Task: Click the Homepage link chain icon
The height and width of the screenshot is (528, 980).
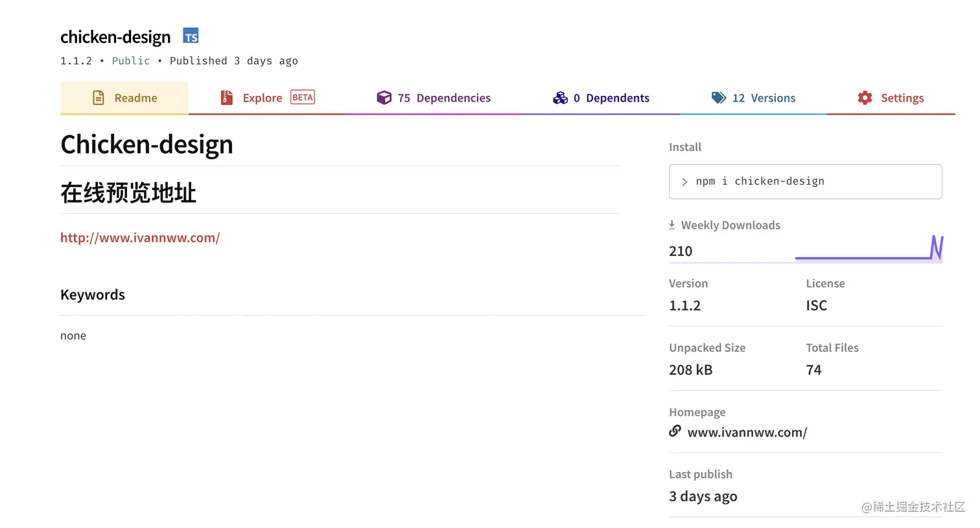Action: point(675,431)
